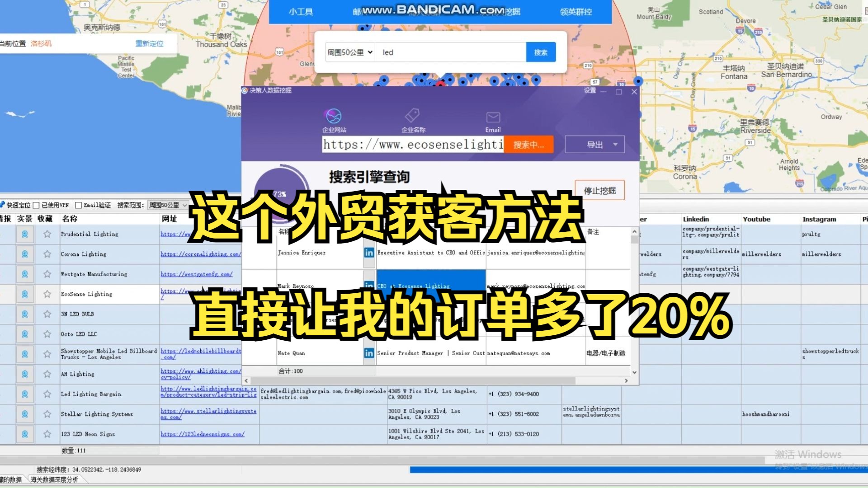This screenshot has height=488, width=868.
Task: Open the coronalighting.com link
Action: pyautogui.click(x=201, y=254)
